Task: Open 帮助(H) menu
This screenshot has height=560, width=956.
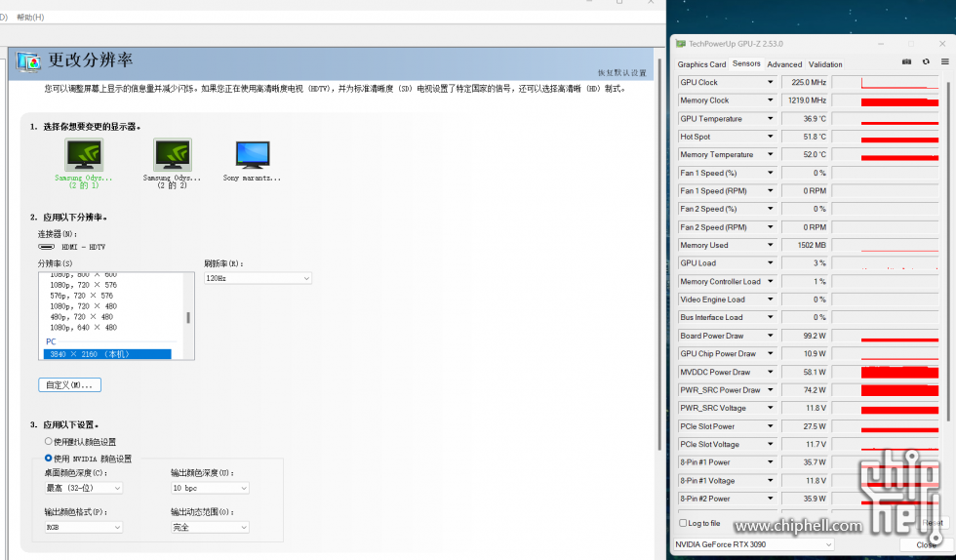Action: coord(30,18)
